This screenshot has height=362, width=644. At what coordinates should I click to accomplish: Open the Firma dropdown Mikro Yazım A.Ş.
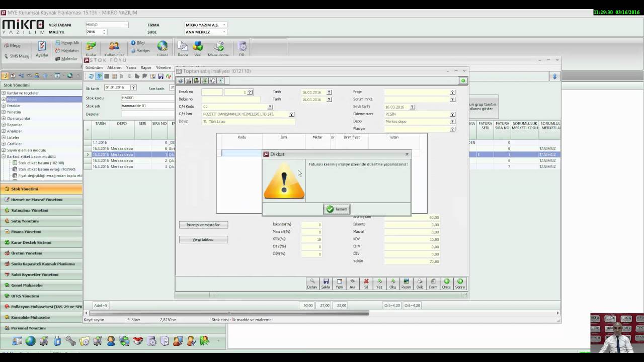[206, 25]
